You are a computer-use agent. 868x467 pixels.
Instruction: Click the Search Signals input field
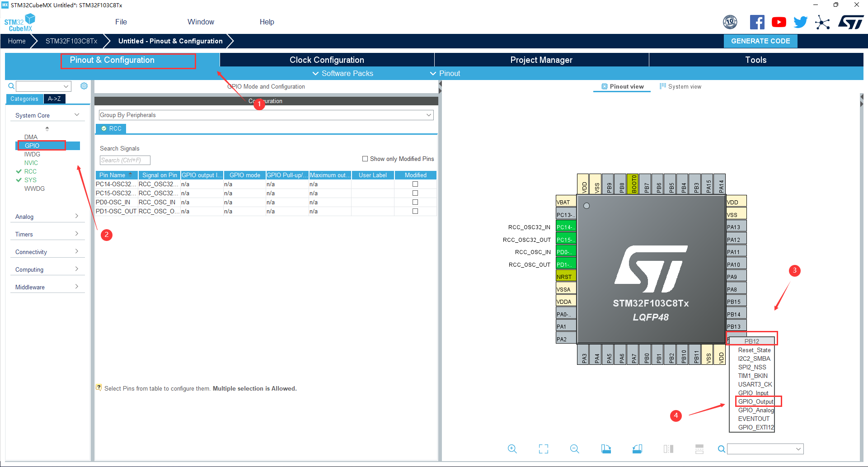coord(125,160)
